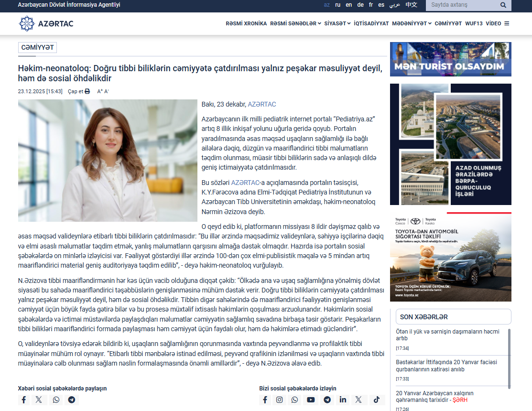Screen dimensions: 532x411
Task: Open AZƏRTAC's Instagram page
Action: (280, 400)
